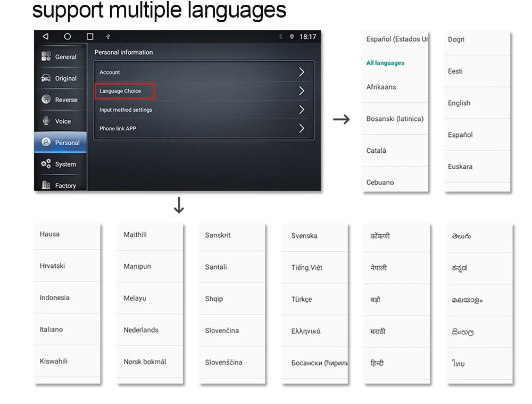532x404 pixels.
Task: Select Tiếng Việt language
Action: coord(314,268)
